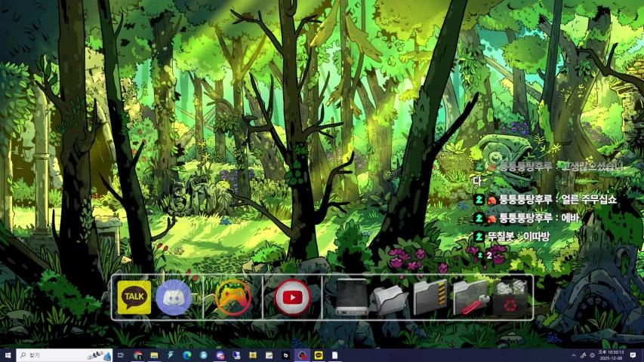Open the striped folder in the dock
This screenshot has height=362, width=644.
point(430,297)
